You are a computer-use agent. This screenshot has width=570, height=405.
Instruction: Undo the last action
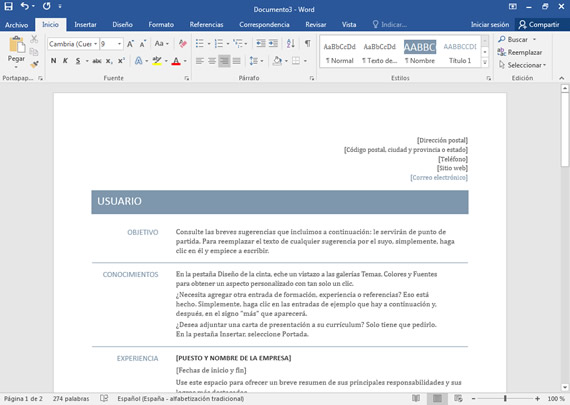[x=25, y=6]
